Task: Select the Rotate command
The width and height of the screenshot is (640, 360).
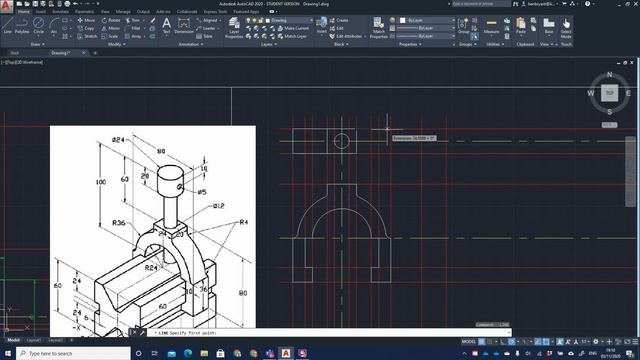Action: point(111,20)
